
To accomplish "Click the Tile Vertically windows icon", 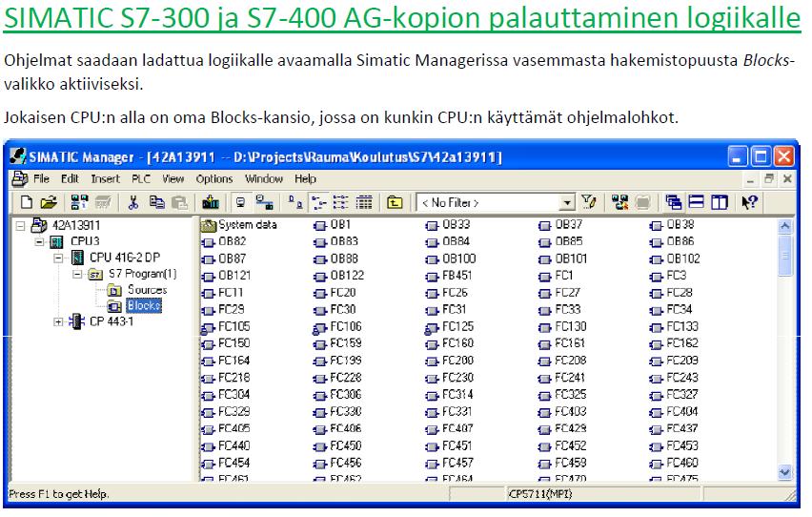I will [x=720, y=201].
